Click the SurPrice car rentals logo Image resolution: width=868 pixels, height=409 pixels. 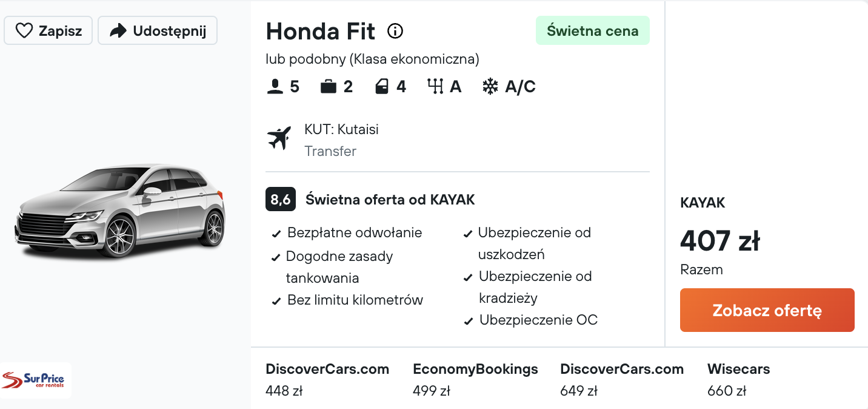(x=36, y=380)
